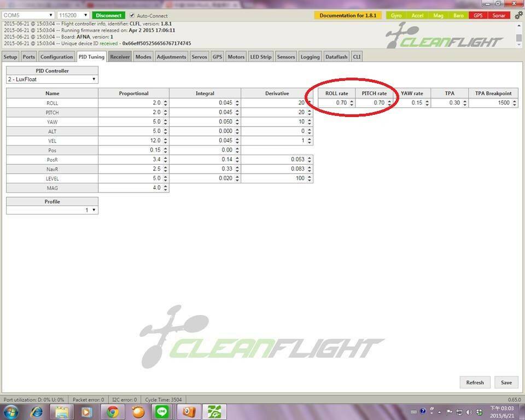
Task: Launch Internet Explorer from the taskbar
Action: (36, 412)
